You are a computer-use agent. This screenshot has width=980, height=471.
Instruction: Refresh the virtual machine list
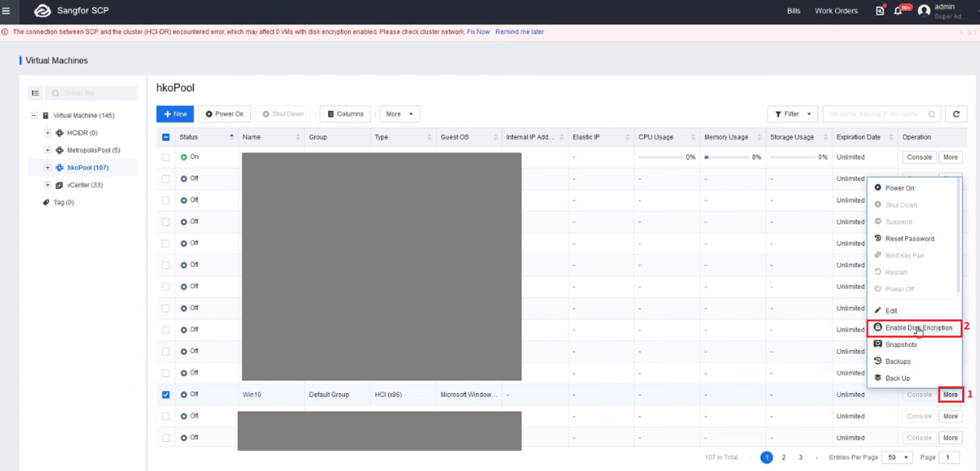tap(956, 114)
